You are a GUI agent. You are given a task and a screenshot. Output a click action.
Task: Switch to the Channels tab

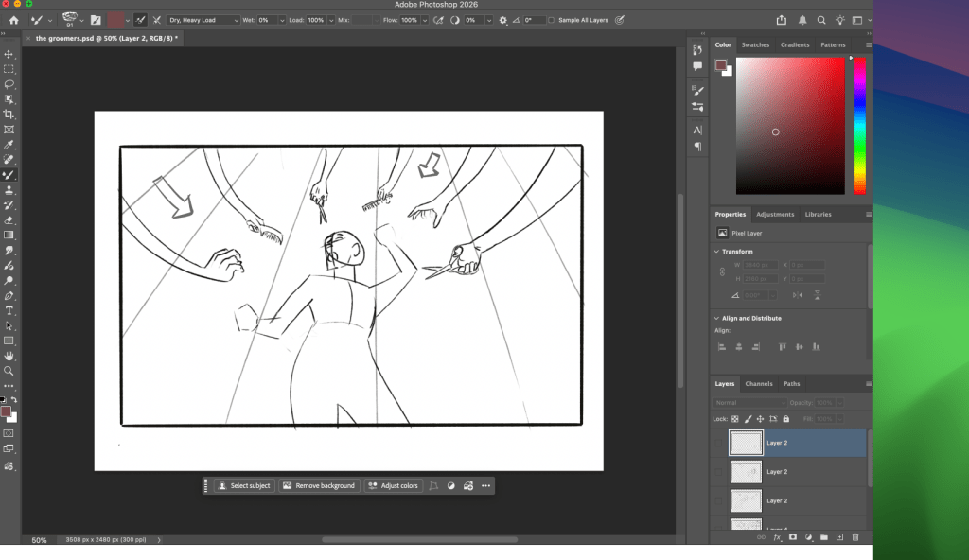759,384
